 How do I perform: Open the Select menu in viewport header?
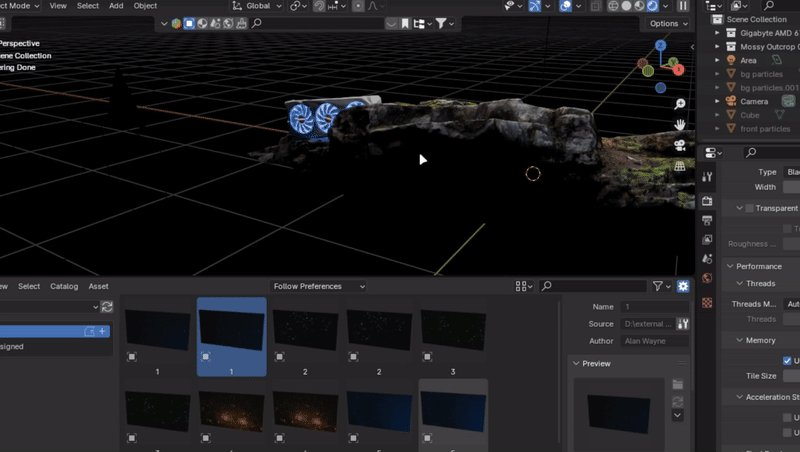88,6
